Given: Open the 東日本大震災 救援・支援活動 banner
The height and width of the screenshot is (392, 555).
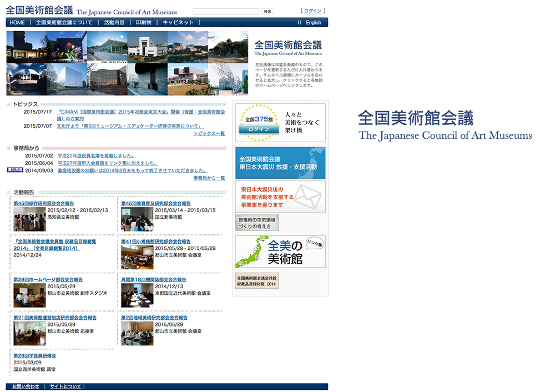Looking at the screenshot, I should pyautogui.click(x=280, y=163).
